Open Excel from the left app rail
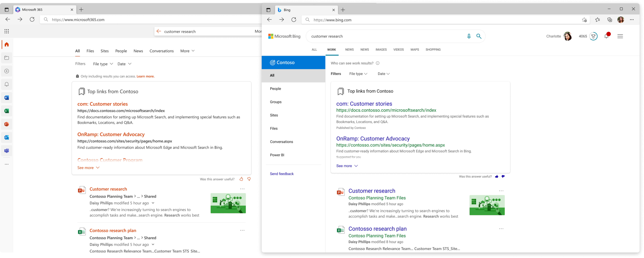This screenshot has height=258, width=644. 6,111
